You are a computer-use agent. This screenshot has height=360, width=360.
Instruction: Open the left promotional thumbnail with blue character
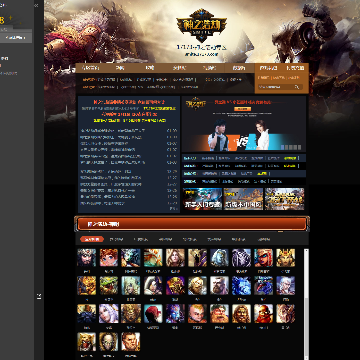202,199
